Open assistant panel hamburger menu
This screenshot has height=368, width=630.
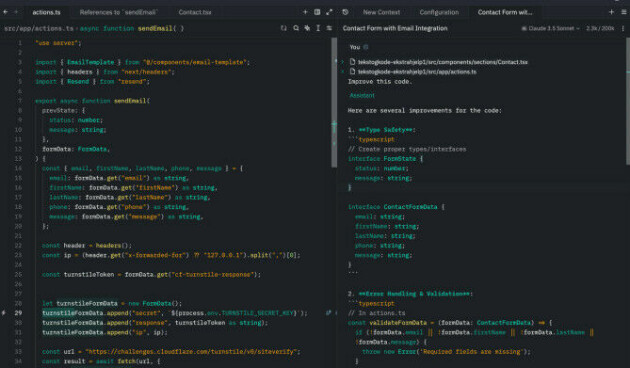pyautogui.click(x=624, y=12)
